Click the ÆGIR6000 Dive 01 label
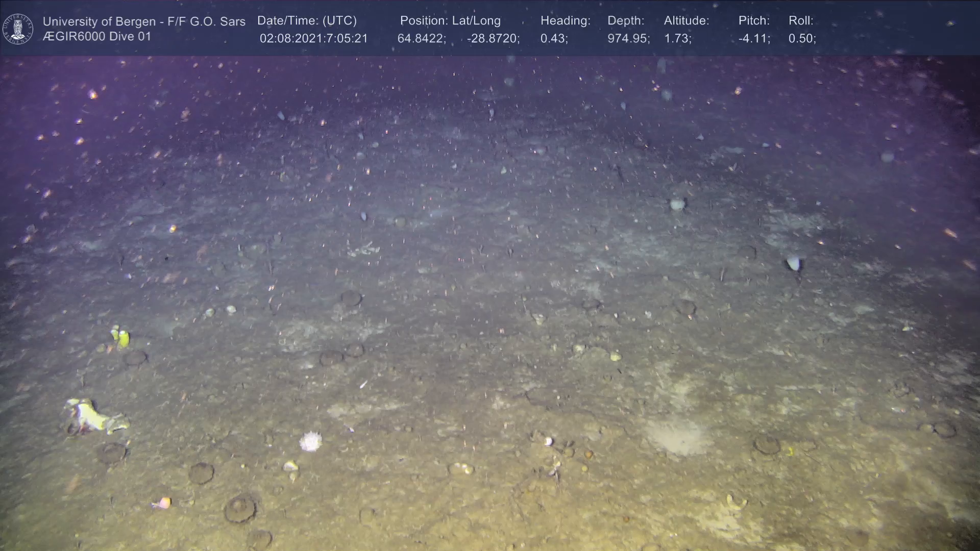 coord(97,37)
